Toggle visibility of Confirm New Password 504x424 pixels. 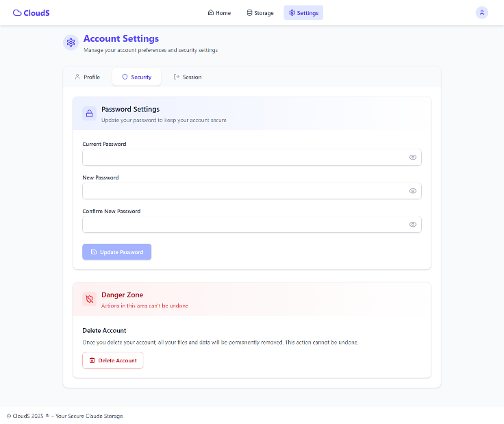[x=413, y=225]
